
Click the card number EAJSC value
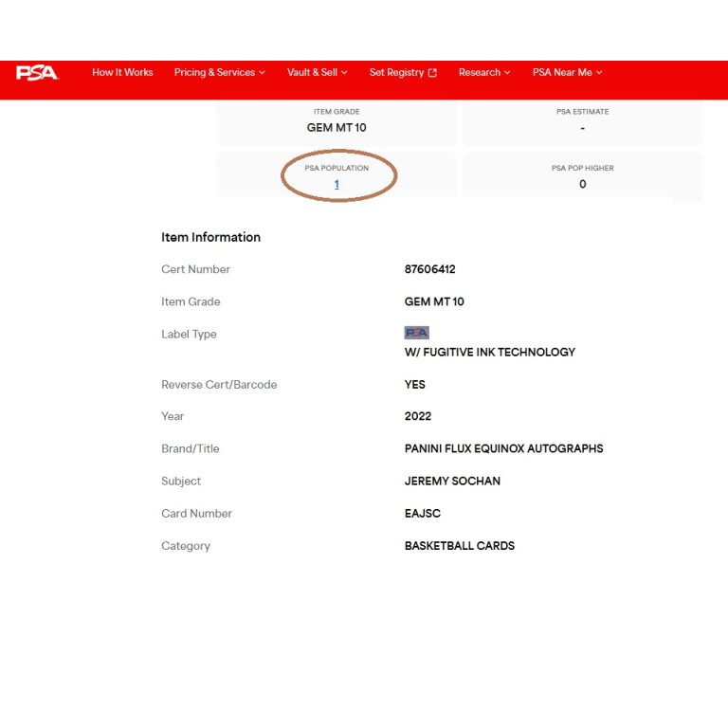click(423, 513)
